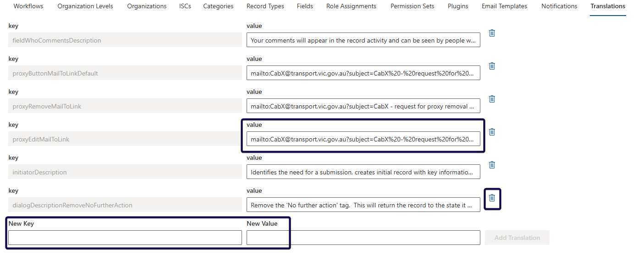Screen dimensions: 644x255
Task: Go to the Record Types tab
Action: click(265, 6)
